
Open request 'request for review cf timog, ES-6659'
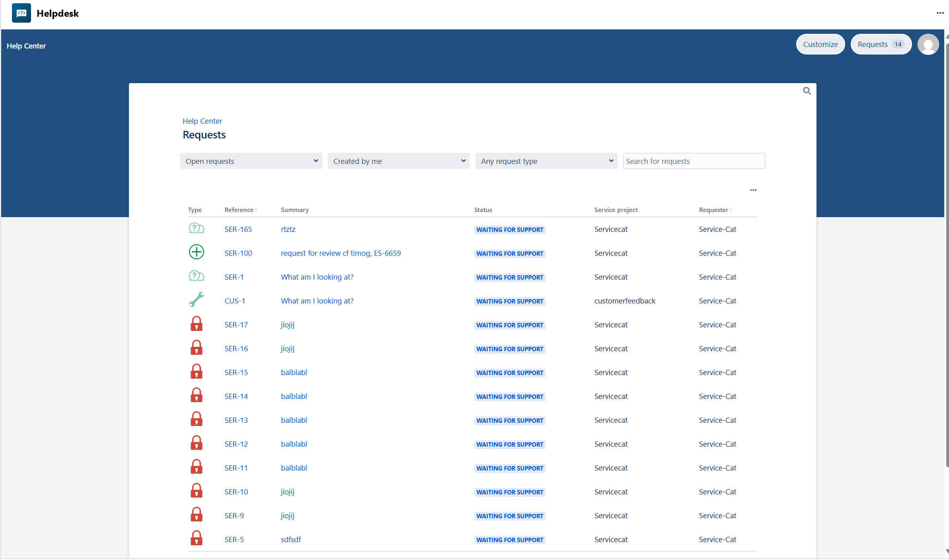pos(341,253)
